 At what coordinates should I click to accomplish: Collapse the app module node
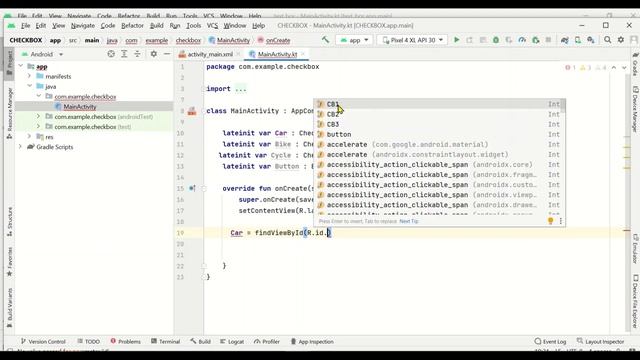coord(21,66)
